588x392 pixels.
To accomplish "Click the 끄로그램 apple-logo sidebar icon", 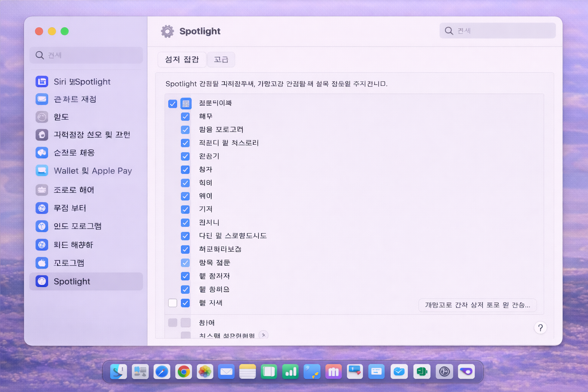I will click(x=42, y=263).
